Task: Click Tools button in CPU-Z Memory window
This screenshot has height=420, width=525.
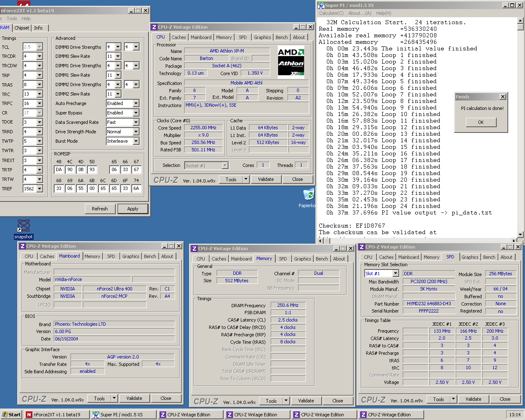Action: point(271,401)
